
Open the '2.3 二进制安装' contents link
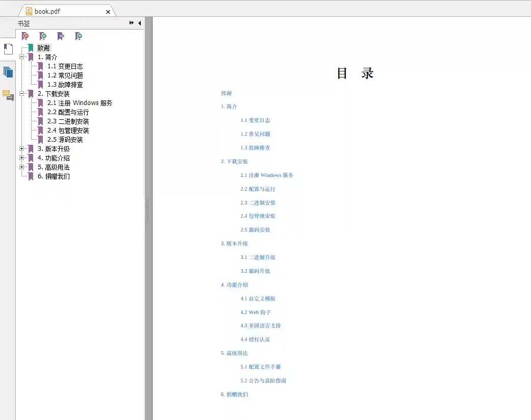pyautogui.click(x=258, y=202)
